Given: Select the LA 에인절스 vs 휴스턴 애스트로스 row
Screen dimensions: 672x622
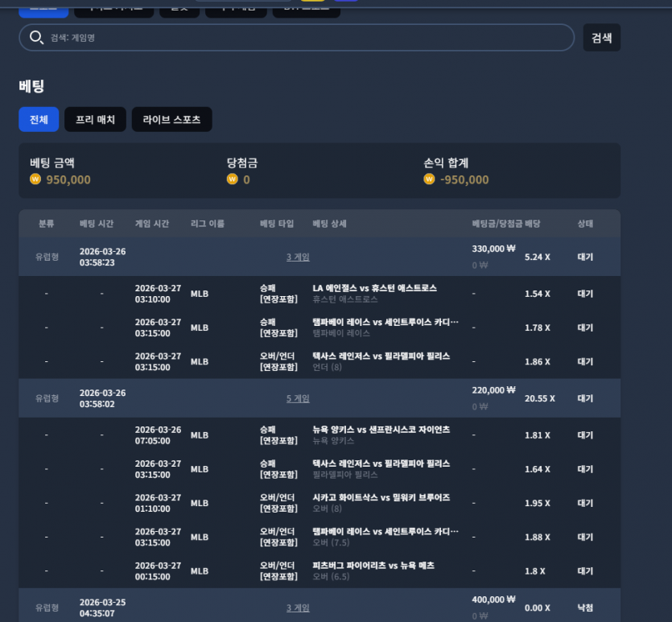Looking at the screenshot, I should (x=320, y=294).
